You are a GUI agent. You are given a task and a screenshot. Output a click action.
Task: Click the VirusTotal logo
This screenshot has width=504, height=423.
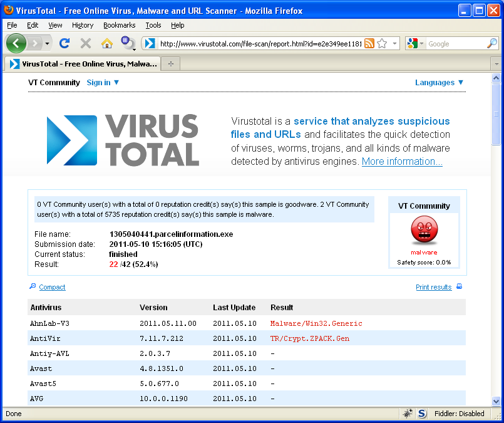click(x=123, y=140)
